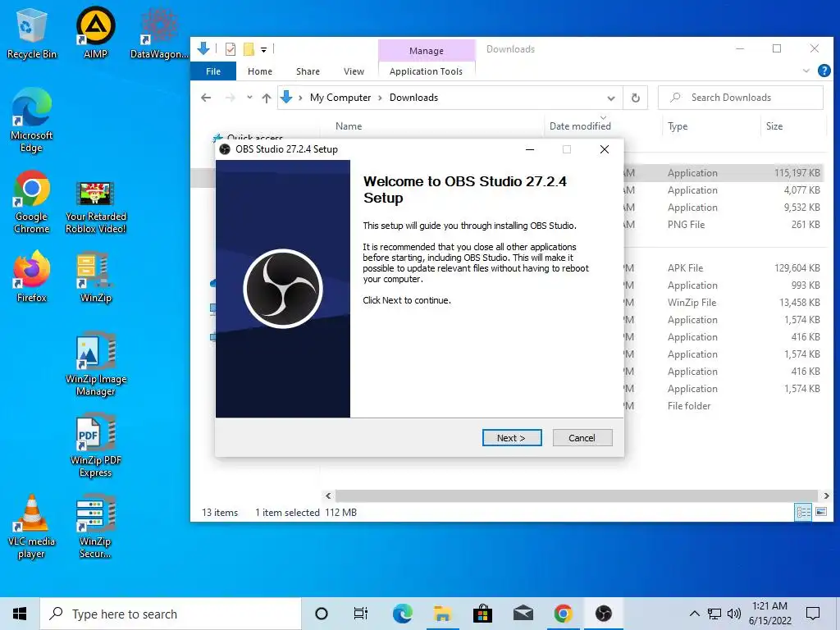Go up one folder level
840x630 pixels.
(x=267, y=98)
